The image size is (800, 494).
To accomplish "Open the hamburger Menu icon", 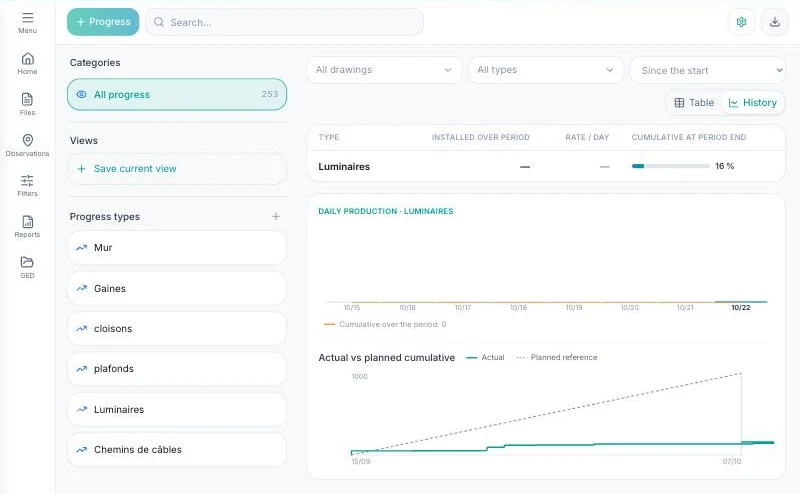I will click(28, 18).
